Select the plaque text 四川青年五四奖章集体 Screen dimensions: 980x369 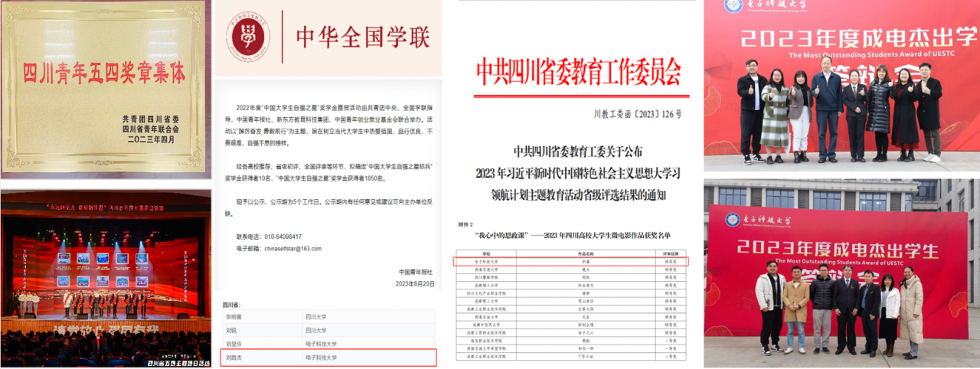pyautogui.click(x=105, y=74)
